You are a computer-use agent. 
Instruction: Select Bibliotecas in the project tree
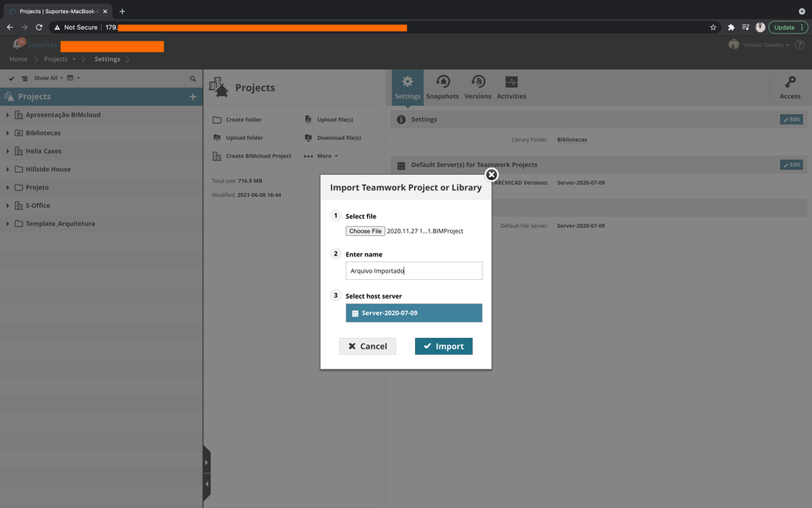43,134
